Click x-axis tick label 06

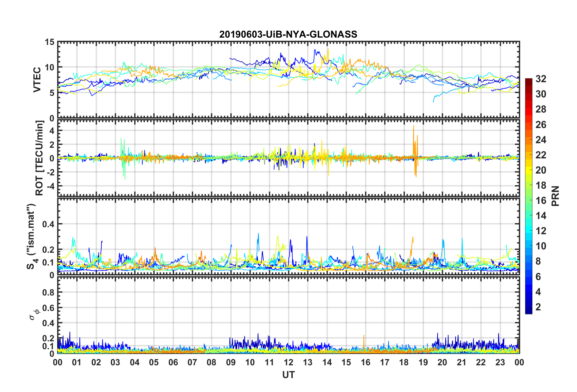tap(173, 362)
